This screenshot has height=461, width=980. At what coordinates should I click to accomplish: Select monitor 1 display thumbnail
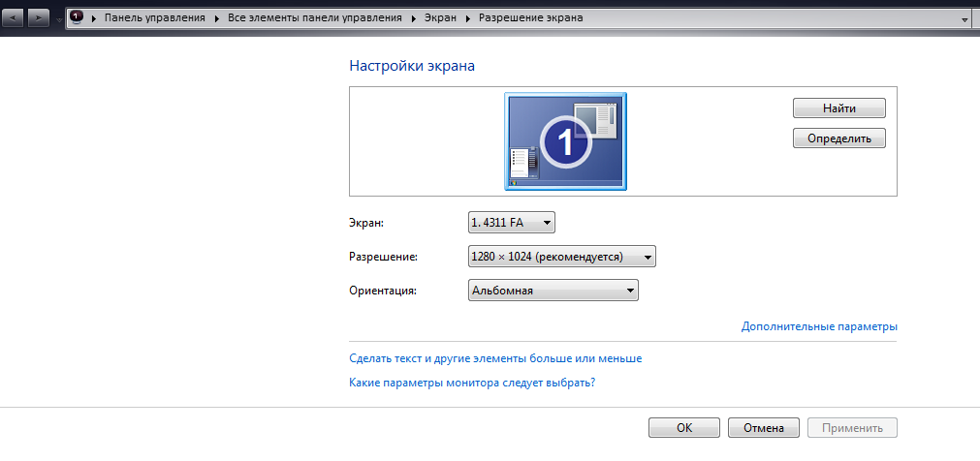(565, 141)
